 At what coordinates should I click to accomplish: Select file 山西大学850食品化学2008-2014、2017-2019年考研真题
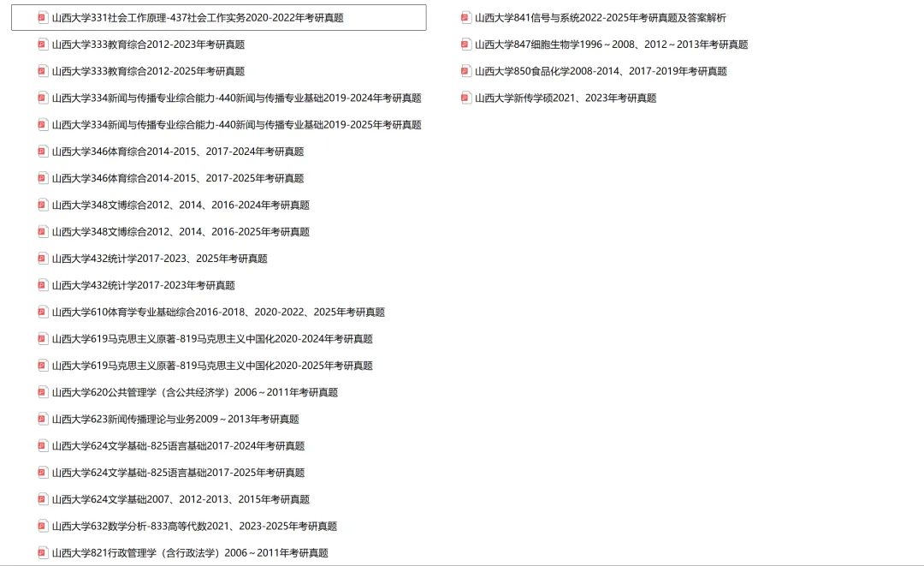point(601,71)
